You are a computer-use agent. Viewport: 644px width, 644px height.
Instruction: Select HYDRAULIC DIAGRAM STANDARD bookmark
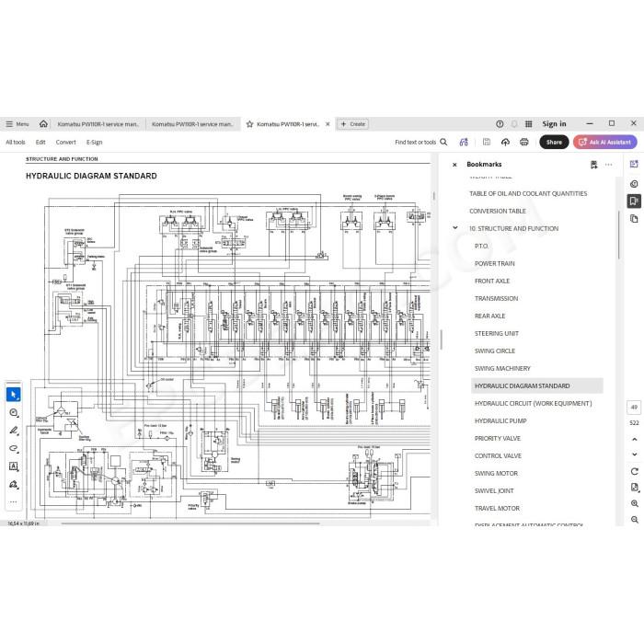[536, 386]
